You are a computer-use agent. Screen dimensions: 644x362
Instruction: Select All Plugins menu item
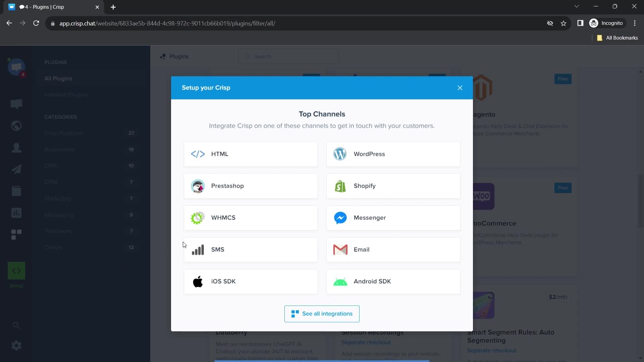point(58,79)
